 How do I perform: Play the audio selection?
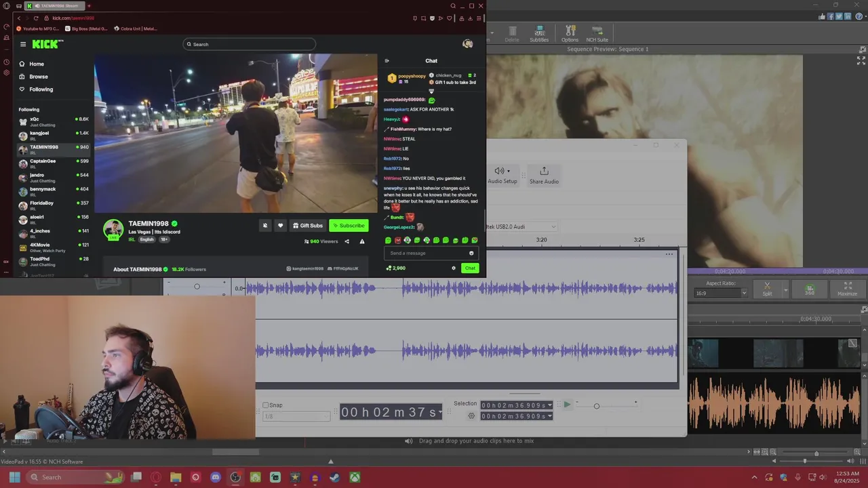[x=567, y=405]
